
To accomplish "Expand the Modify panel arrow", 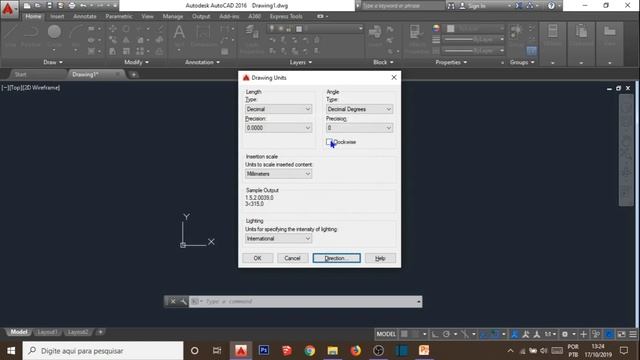I will (x=147, y=62).
